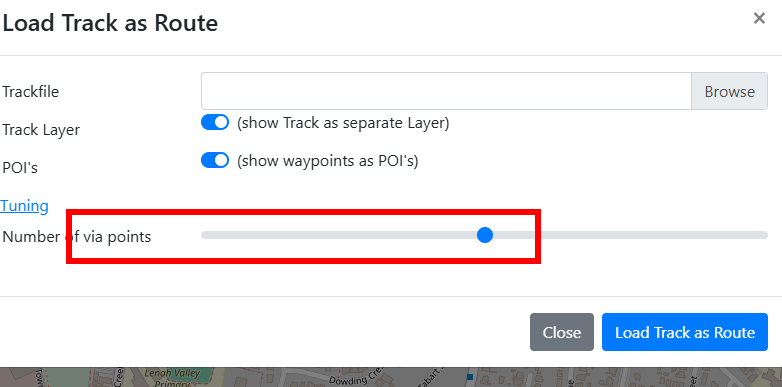The image size is (782, 387).
Task: Click the Trackfile input field
Action: [x=446, y=91]
